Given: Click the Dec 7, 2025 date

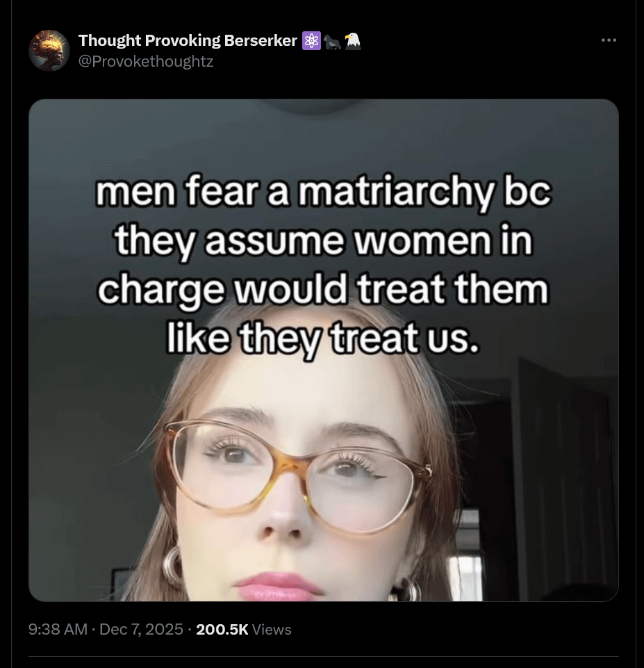Looking at the screenshot, I should [141, 629].
